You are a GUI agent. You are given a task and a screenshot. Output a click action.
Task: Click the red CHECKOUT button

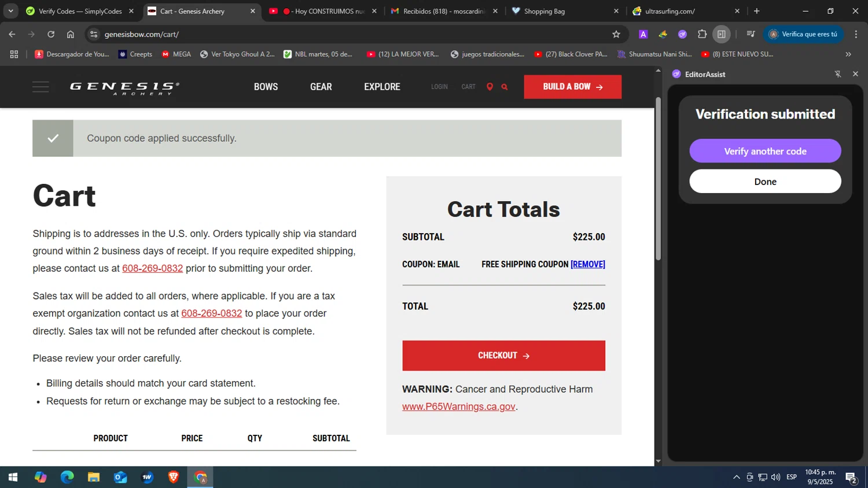coord(503,356)
